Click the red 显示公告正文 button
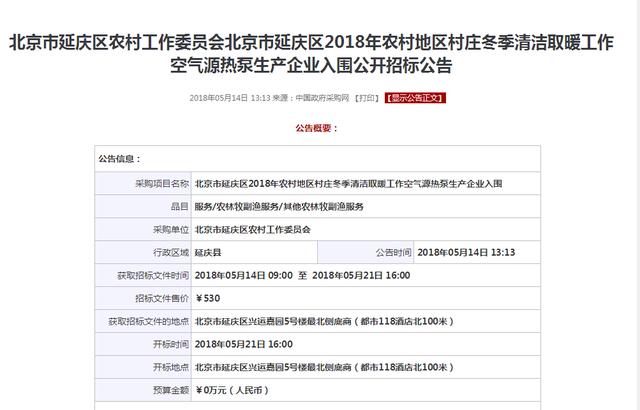The height and width of the screenshot is (410, 640). 415,98
